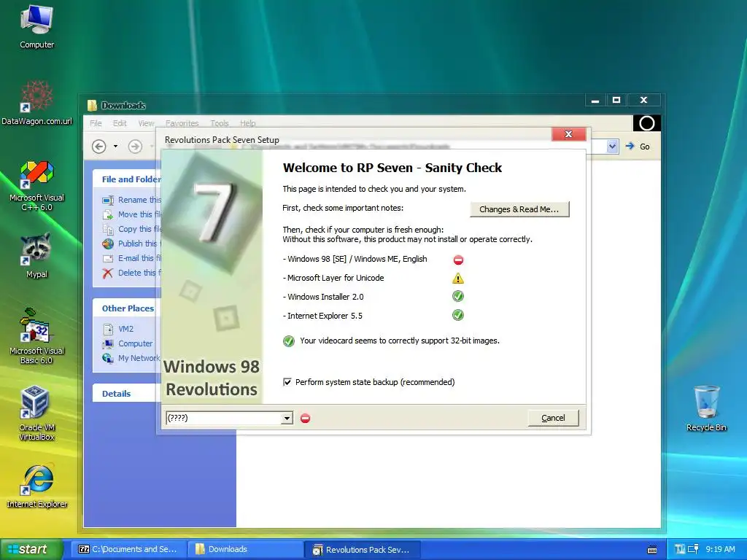The height and width of the screenshot is (560, 747).
Task: Open My Network link under Other Places
Action: (131, 358)
